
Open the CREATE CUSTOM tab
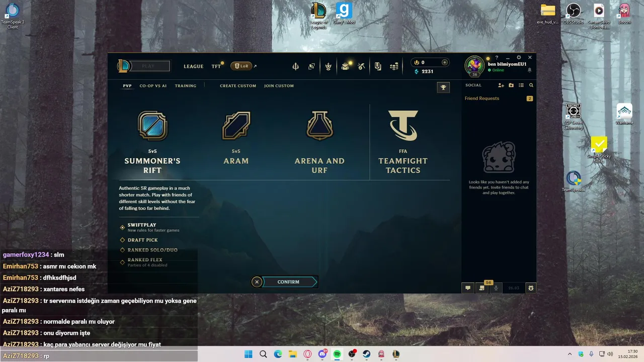(x=238, y=86)
